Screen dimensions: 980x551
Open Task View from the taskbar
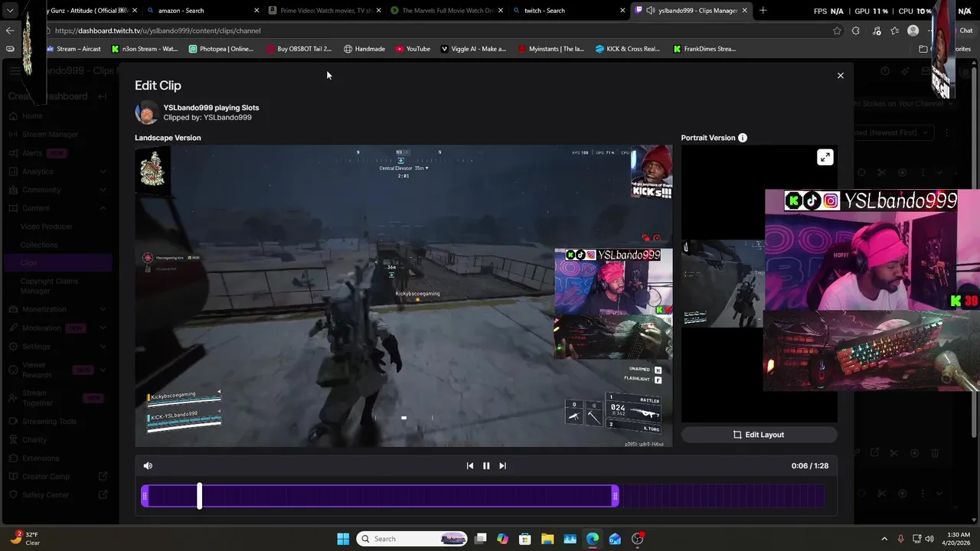(x=480, y=539)
